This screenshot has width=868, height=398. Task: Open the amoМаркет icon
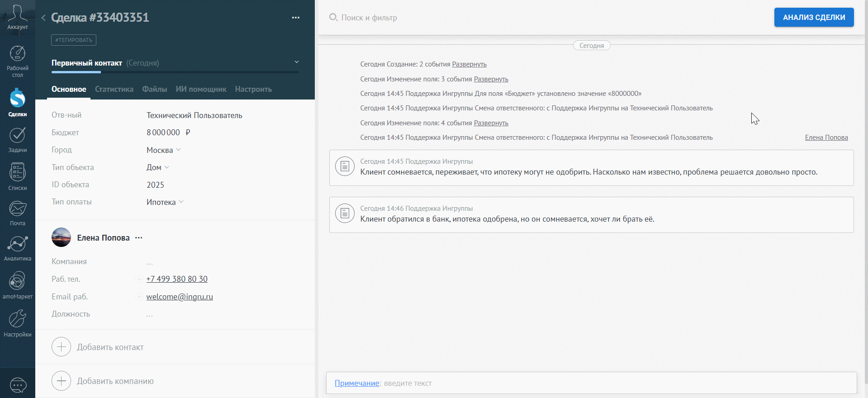click(x=18, y=281)
